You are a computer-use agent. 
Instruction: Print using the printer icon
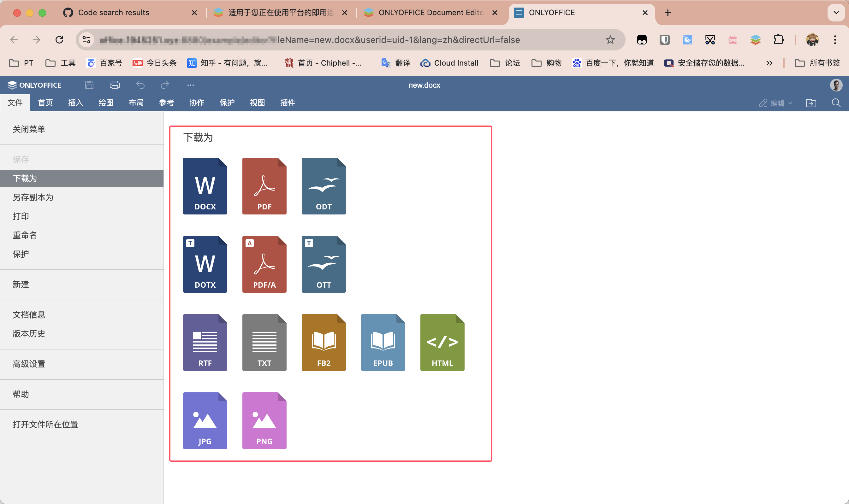tap(115, 85)
